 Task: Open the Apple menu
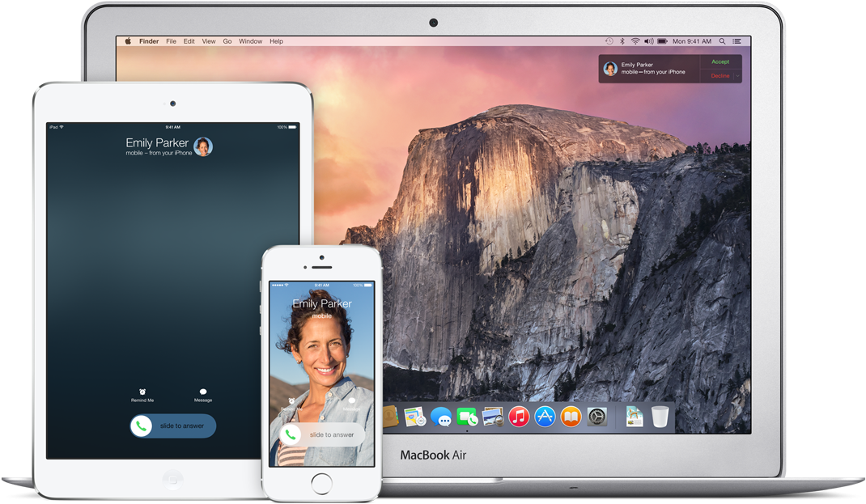(x=128, y=41)
